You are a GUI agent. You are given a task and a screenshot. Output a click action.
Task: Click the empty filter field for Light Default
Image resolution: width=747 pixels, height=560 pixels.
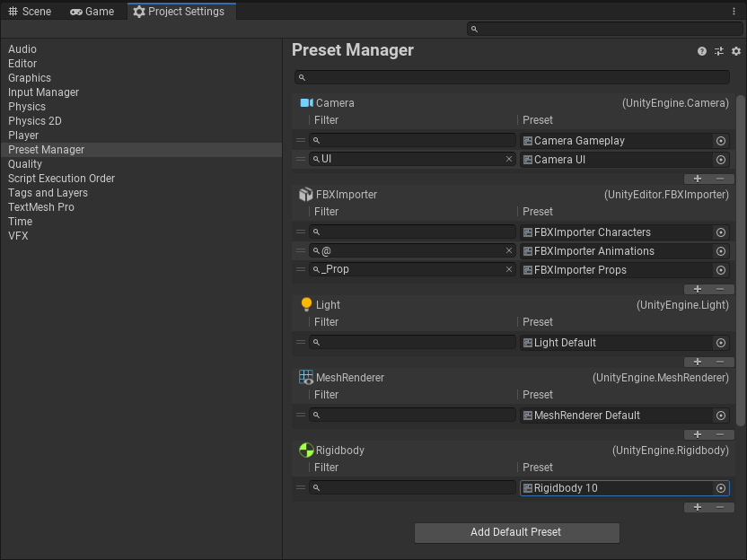coord(412,343)
